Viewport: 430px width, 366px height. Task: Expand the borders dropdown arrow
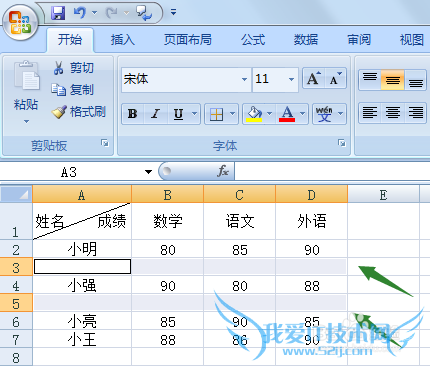pyautogui.click(x=233, y=114)
